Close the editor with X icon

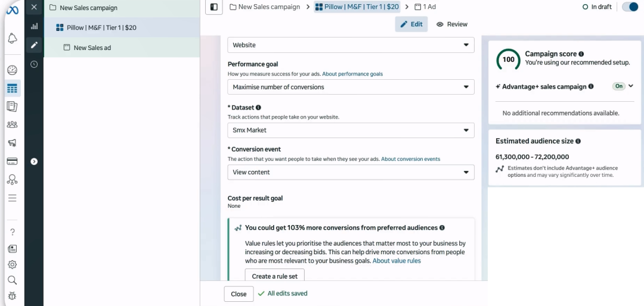pyautogui.click(x=34, y=7)
